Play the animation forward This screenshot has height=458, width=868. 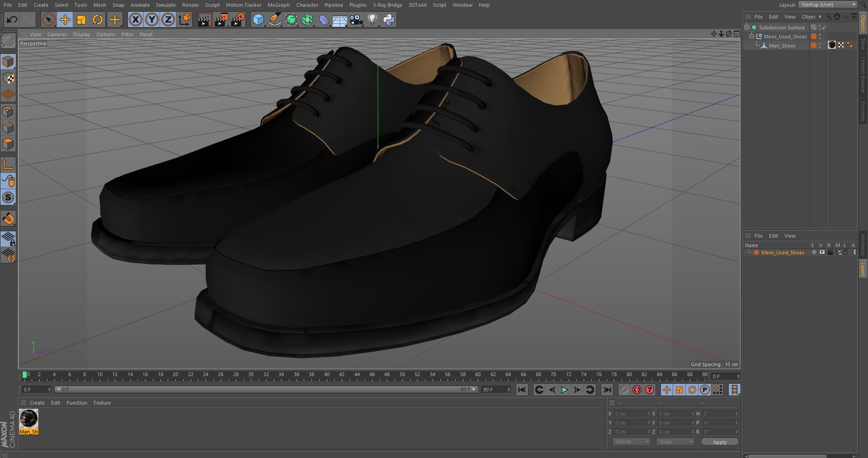pos(564,390)
